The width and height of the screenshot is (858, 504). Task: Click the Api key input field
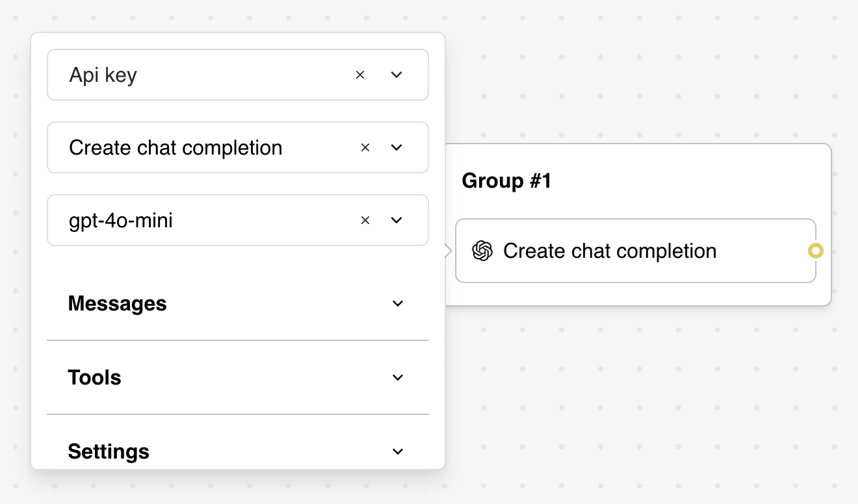coord(195,75)
